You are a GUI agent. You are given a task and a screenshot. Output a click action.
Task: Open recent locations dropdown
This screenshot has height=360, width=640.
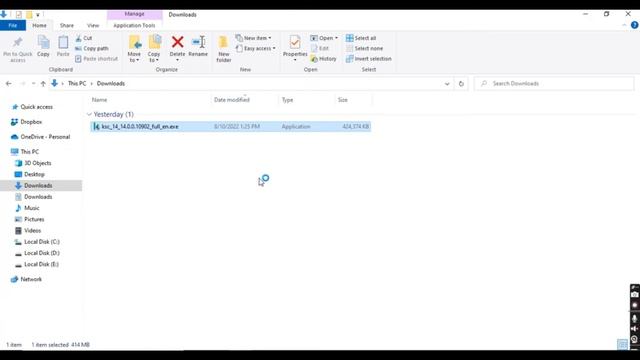click(x=33, y=84)
